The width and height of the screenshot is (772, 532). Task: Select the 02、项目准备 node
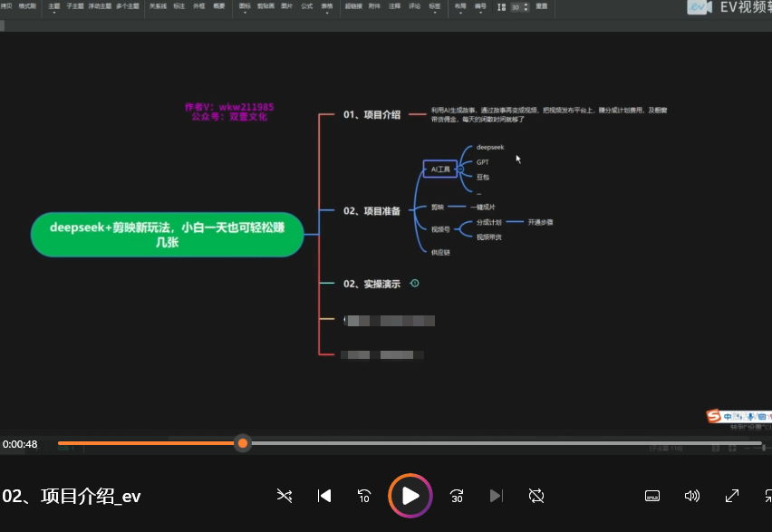(372, 211)
